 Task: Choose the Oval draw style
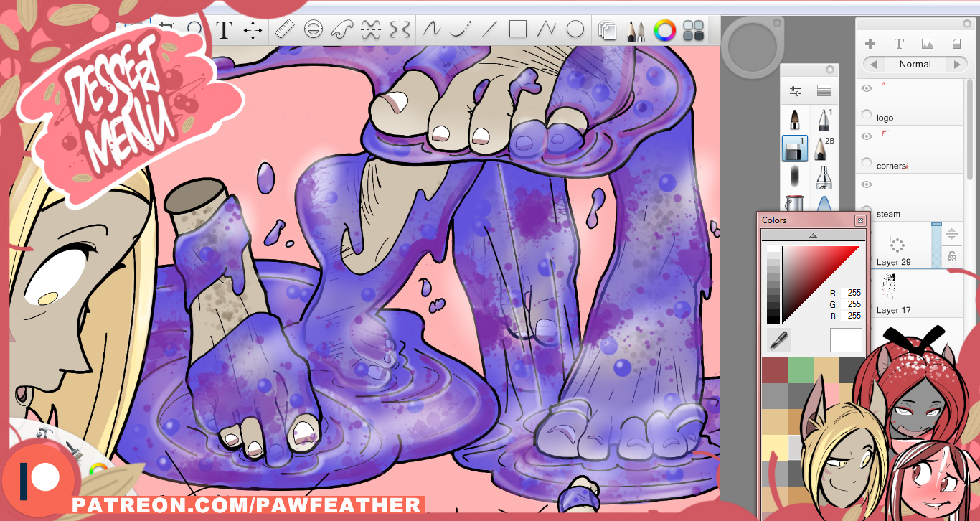point(575,29)
